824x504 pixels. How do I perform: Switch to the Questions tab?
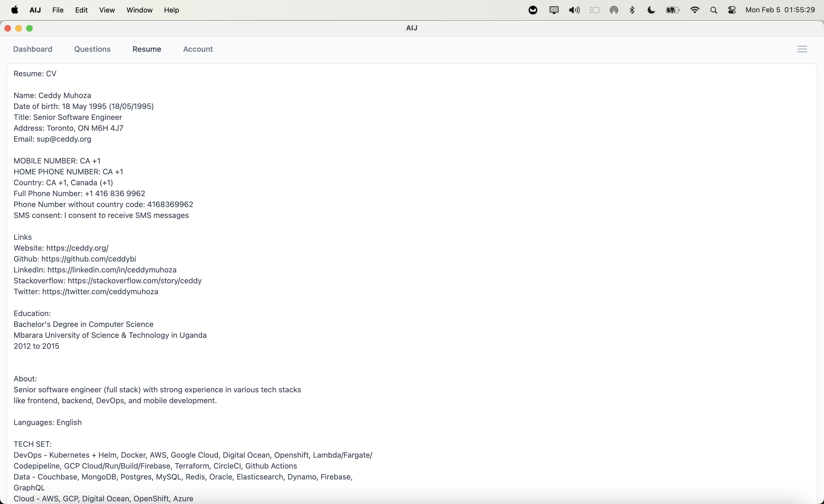[92, 49]
